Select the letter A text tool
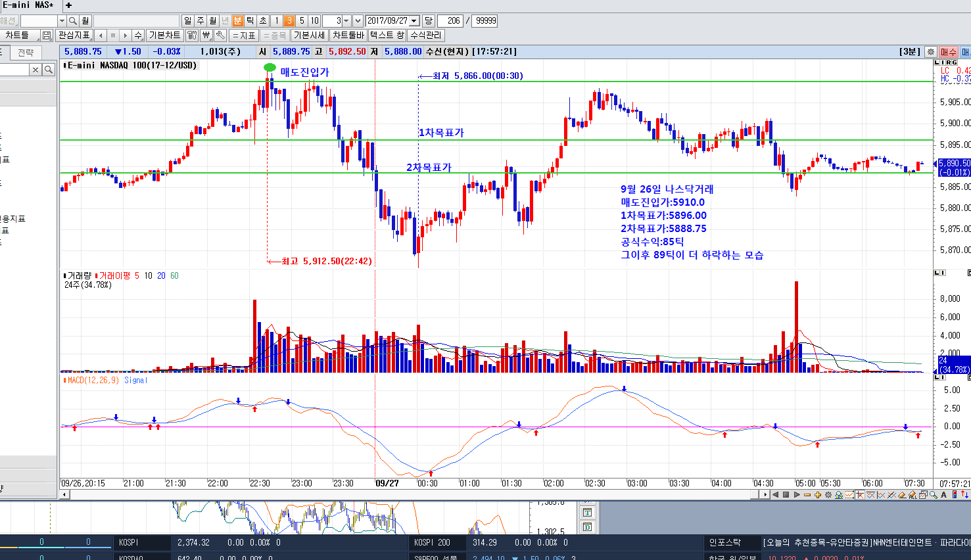The width and height of the screenshot is (971, 560). pyautogui.click(x=943, y=495)
